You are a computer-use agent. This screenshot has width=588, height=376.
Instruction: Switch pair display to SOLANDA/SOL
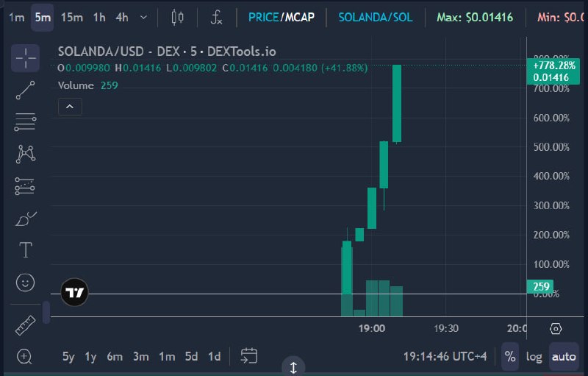(x=376, y=17)
